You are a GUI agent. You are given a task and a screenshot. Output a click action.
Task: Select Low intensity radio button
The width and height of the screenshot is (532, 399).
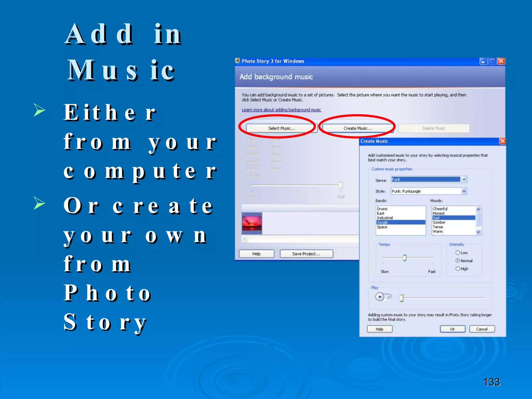[458, 252]
